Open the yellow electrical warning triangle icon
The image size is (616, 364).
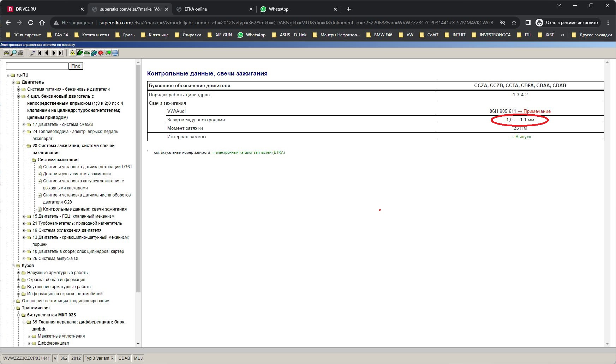pos(73,53)
